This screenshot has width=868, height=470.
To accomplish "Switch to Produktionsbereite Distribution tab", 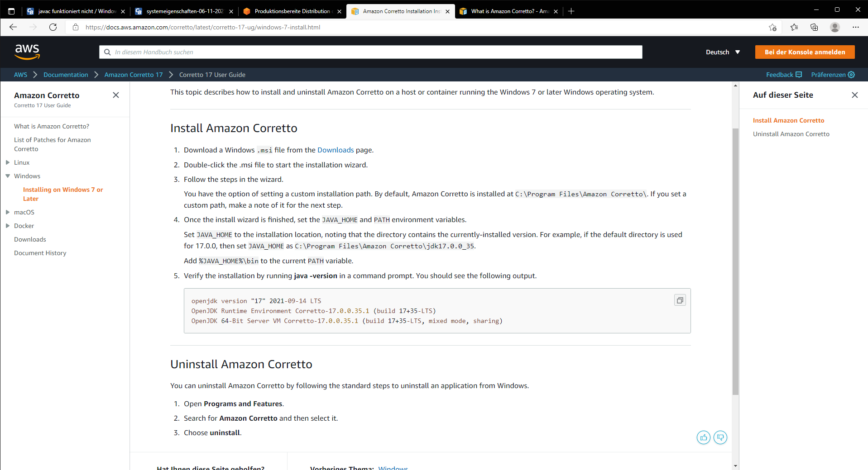I will click(292, 11).
